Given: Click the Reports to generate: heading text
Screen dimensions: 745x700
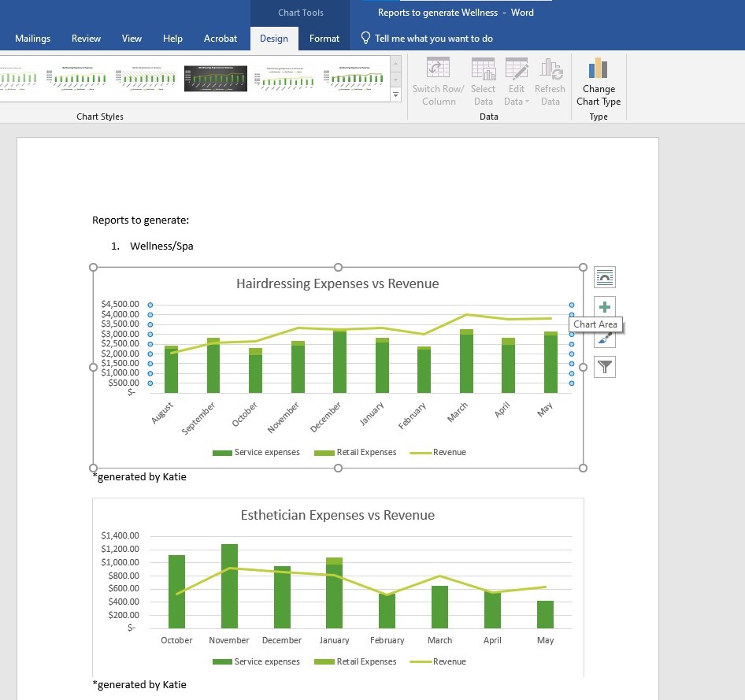Looking at the screenshot, I should 141,220.
